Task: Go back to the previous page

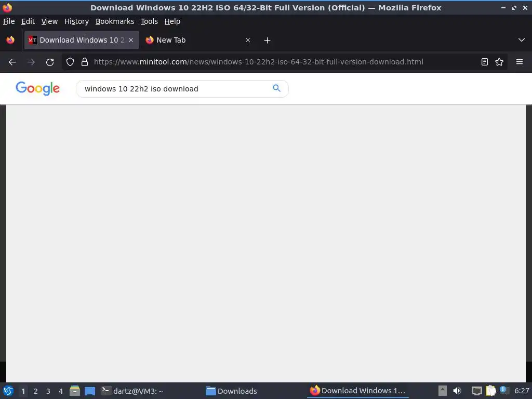Action: click(x=12, y=62)
